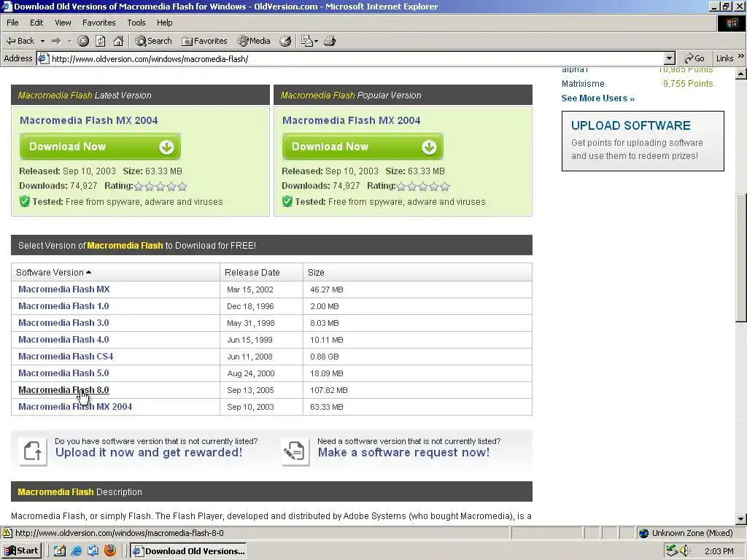Screen dimensions: 747x560
Task: Open the File menu
Action: [13, 23]
